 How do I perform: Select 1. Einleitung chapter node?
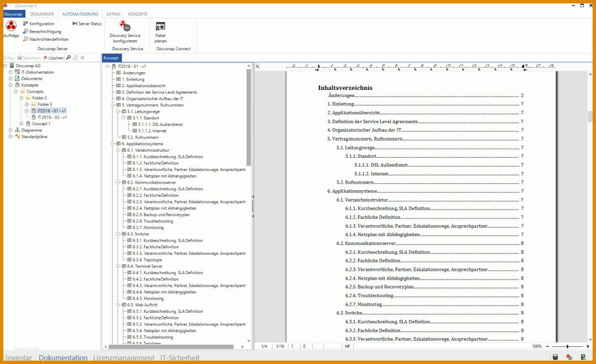[x=133, y=79]
